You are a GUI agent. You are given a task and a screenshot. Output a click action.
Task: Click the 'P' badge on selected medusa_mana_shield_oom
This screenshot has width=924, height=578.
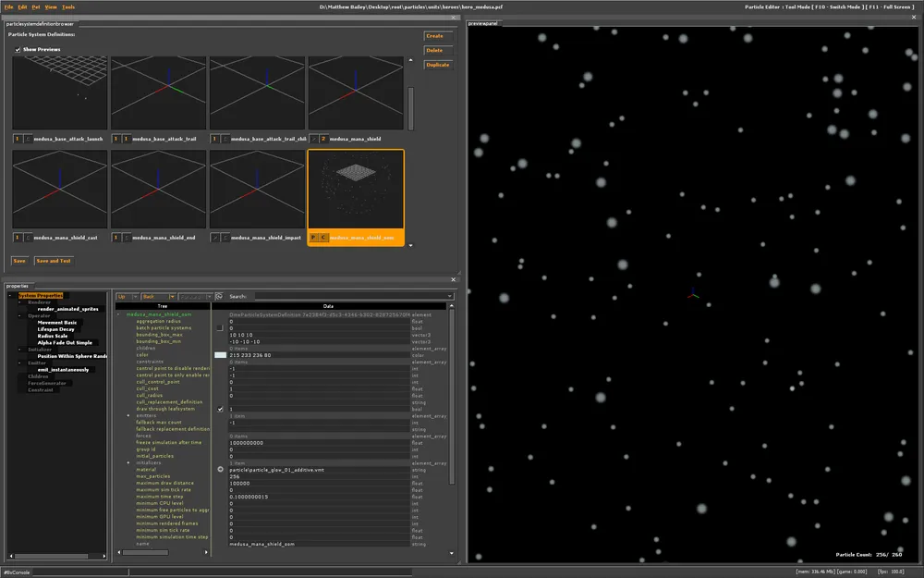314,238
